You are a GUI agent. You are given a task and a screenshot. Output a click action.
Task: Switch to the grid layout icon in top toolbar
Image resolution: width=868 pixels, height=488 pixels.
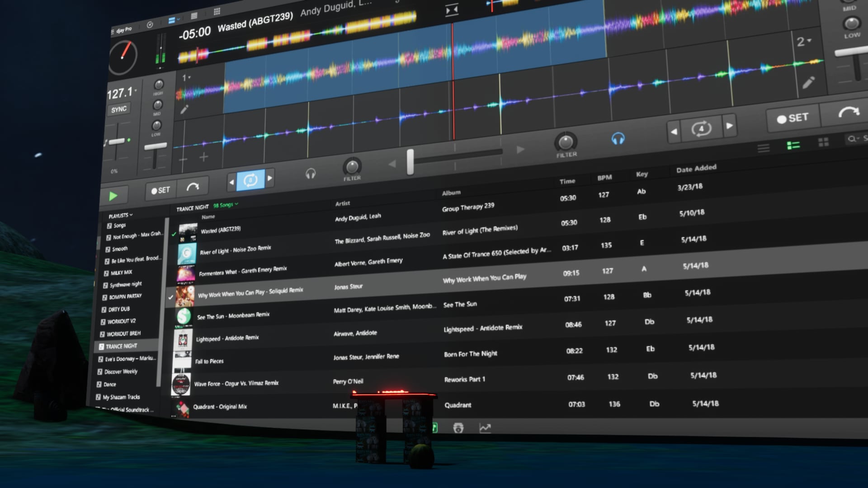click(x=217, y=12)
